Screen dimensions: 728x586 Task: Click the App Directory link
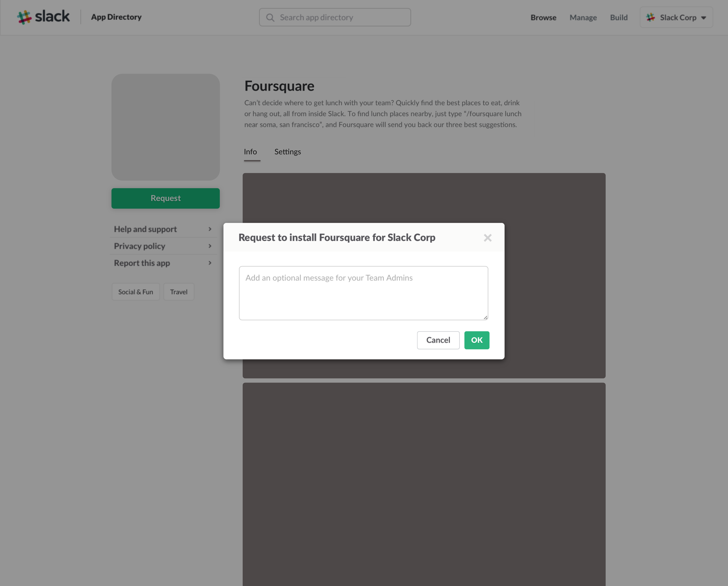click(116, 17)
